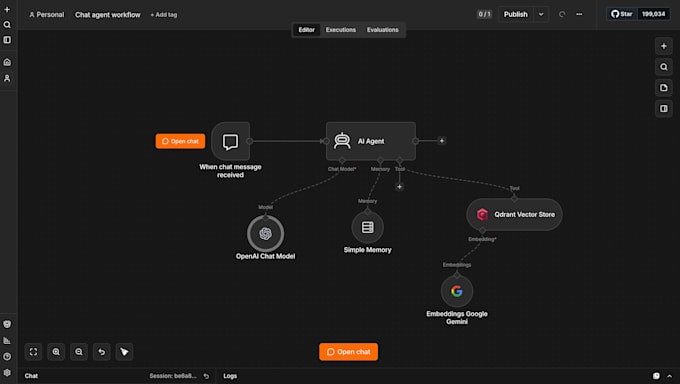Click the Embedding connector under Qdrant
The image size is (680, 384).
coord(483,230)
